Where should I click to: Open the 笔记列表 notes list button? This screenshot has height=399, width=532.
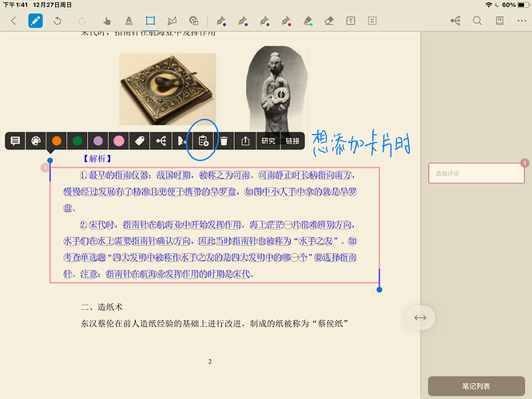click(476, 385)
